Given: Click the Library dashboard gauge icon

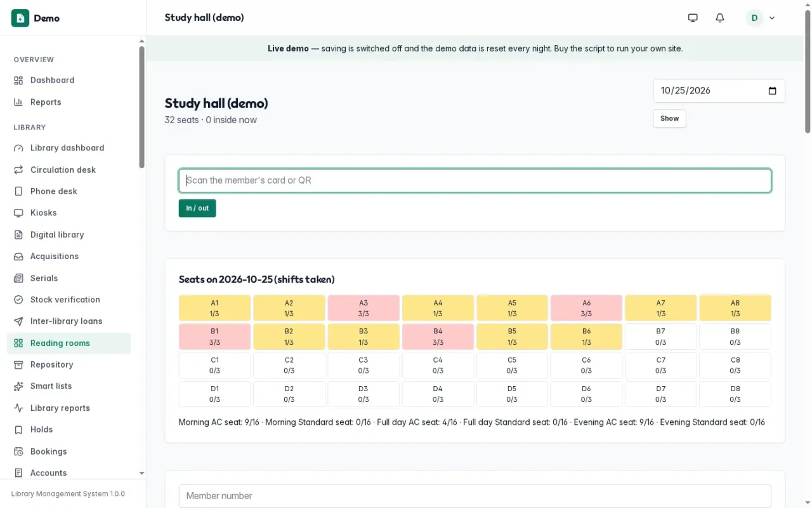Looking at the screenshot, I should coord(18,148).
